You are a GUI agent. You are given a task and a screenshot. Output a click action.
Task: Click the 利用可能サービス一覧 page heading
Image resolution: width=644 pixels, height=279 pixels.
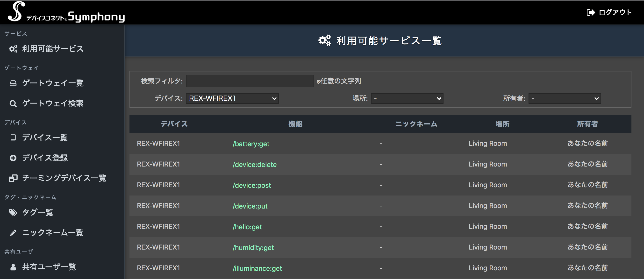pos(389,41)
